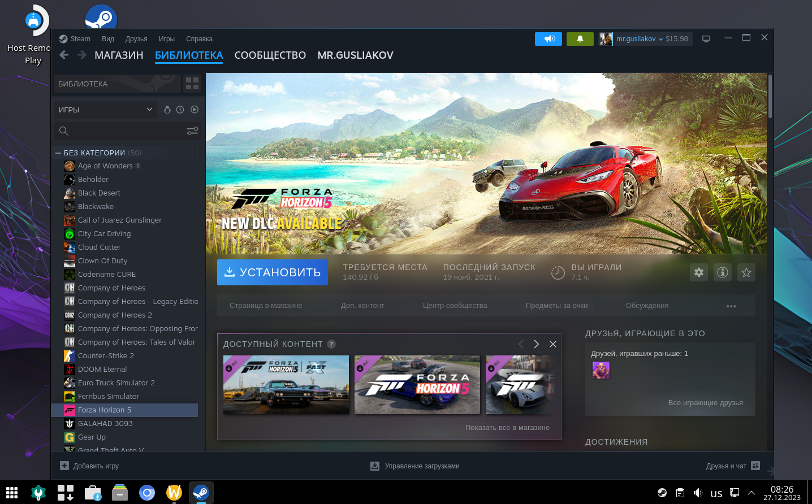
Task: Open Страница в магазине link
Action: pos(266,306)
